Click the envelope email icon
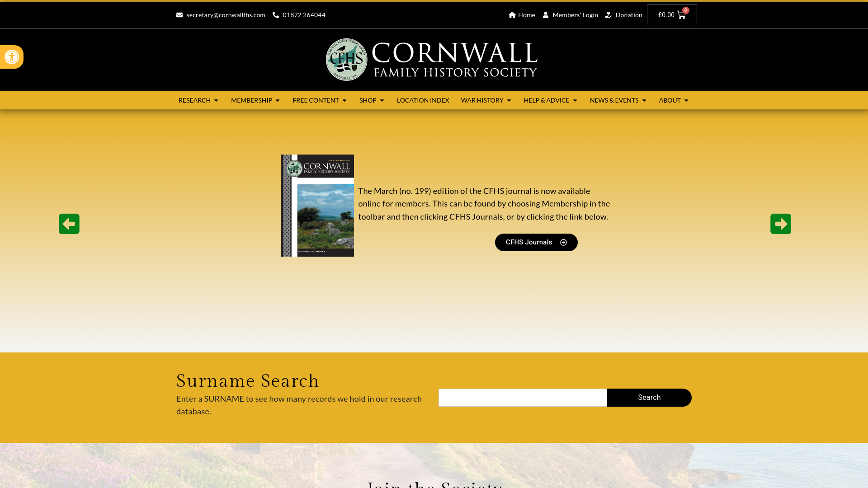Screen dimensions: 868x488 pyautogui.click(x=179, y=15)
